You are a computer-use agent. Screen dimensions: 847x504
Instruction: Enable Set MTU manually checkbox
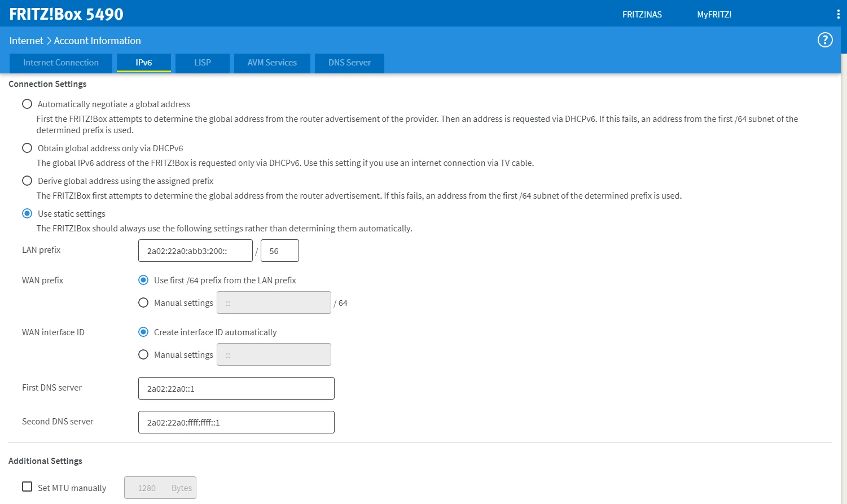(27, 487)
